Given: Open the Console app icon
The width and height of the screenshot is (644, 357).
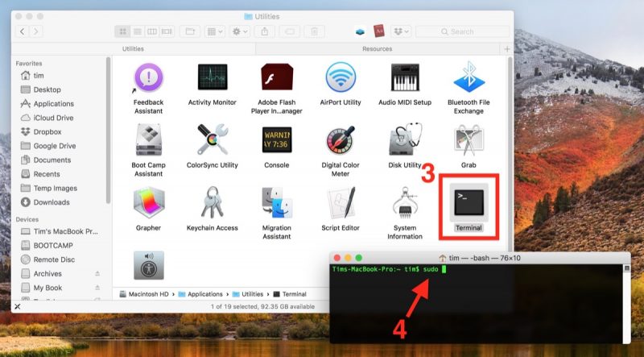Looking at the screenshot, I should point(276,141).
